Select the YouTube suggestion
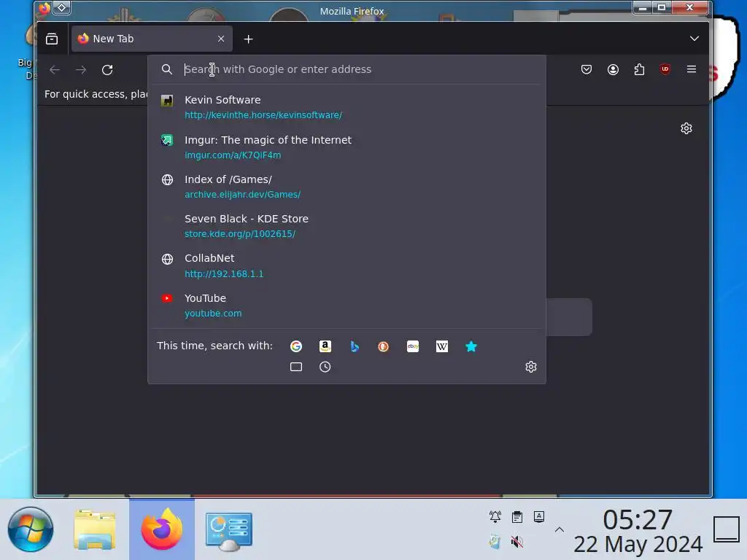Viewport: 747px width, 560px height. (x=347, y=306)
